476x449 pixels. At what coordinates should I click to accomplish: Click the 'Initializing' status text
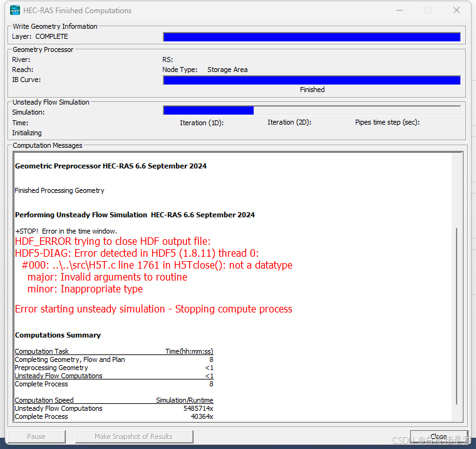[x=27, y=133]
